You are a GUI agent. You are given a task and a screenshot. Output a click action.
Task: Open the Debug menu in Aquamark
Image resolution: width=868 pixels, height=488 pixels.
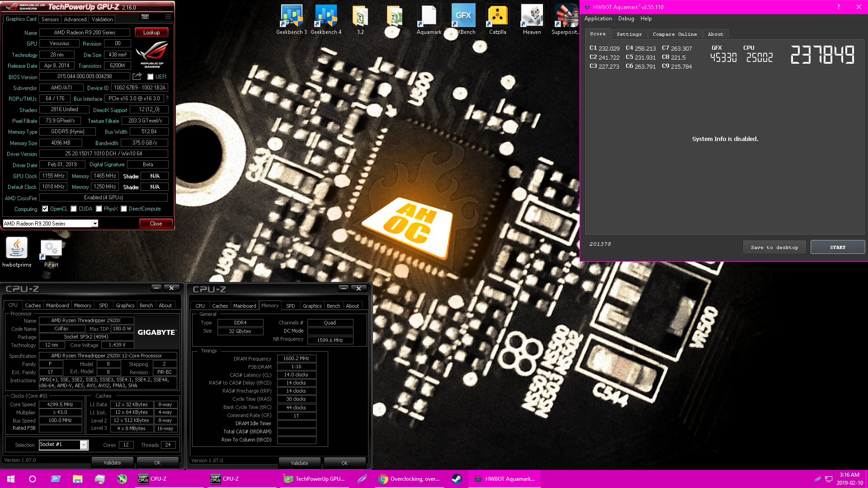coord(626,19)
